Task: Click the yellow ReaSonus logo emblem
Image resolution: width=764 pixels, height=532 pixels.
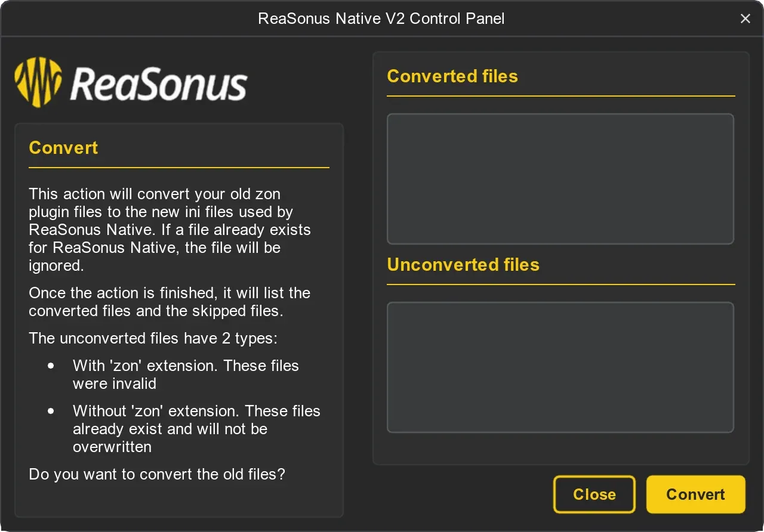Action: click(x=38, y=82)
